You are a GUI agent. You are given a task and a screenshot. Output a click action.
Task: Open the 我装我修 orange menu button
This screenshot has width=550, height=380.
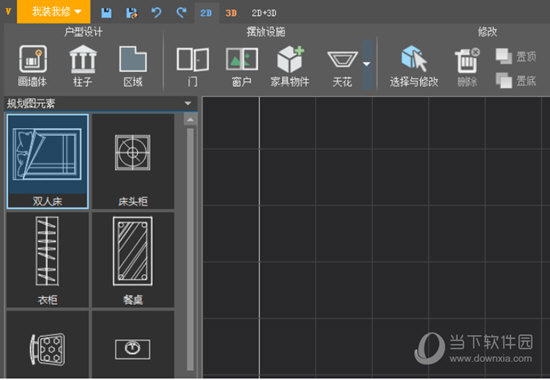click(54, 12)
